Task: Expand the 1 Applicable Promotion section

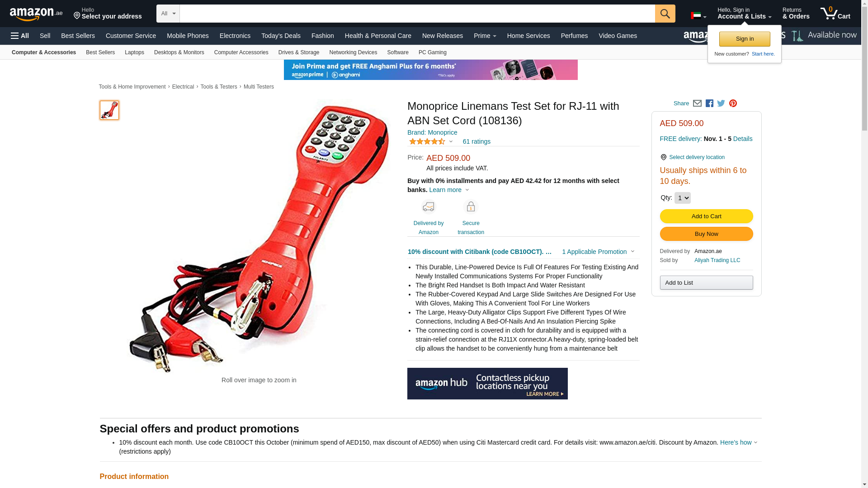Action: tap(598, 252)
